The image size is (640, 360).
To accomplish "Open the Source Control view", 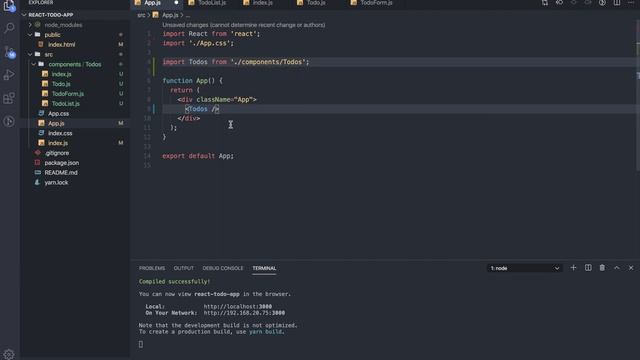I will tap(9, 51).
